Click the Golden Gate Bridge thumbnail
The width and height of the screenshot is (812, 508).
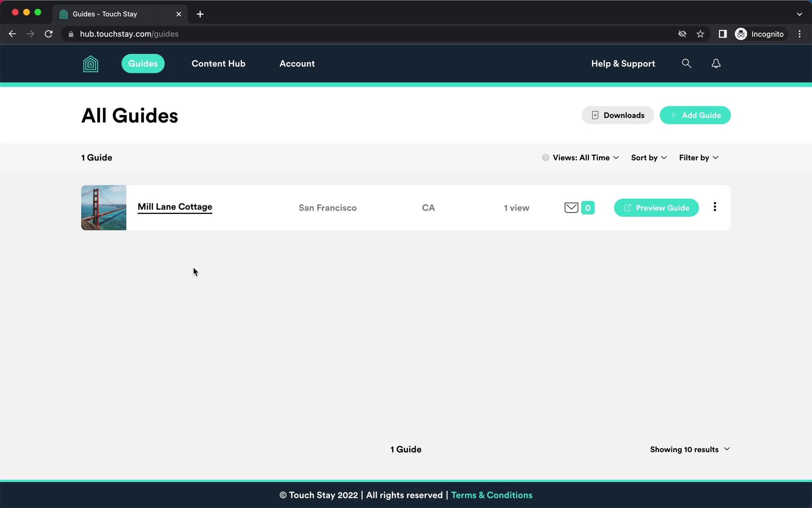point(104,208)
